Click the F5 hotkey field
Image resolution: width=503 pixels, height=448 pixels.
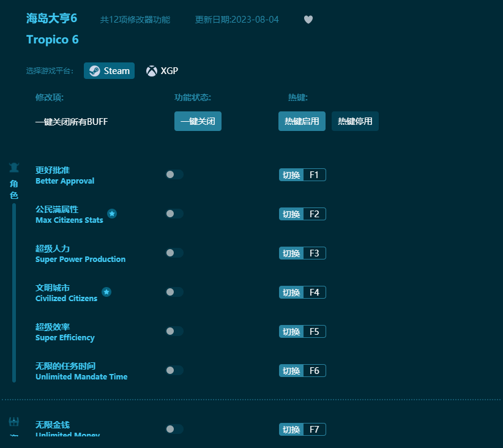click(315, 332)
